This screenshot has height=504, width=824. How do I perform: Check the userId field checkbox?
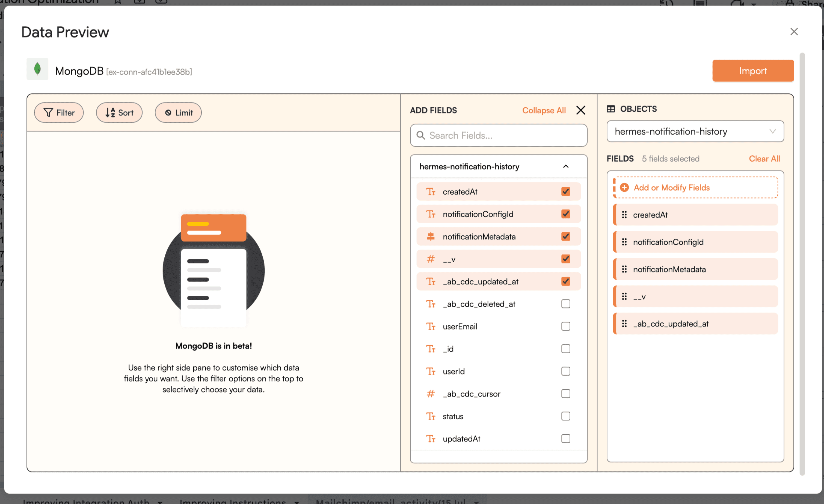[566, 371]
